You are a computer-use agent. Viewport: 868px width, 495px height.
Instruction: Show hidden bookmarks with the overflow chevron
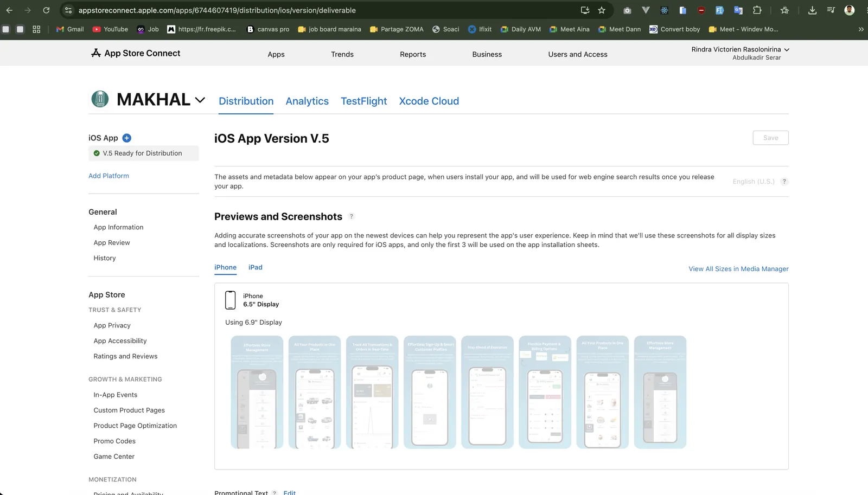861,29
